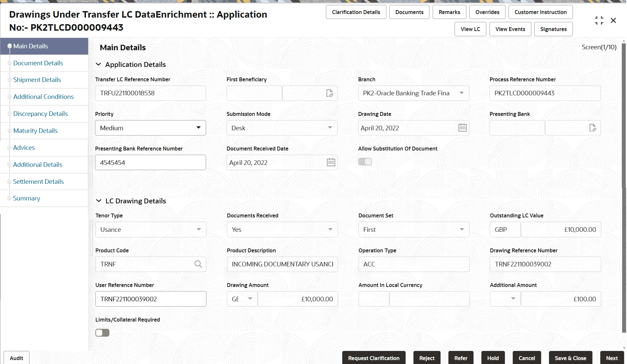Collapse the Application Details section
The image size is (627, 364).
point(99,64)
